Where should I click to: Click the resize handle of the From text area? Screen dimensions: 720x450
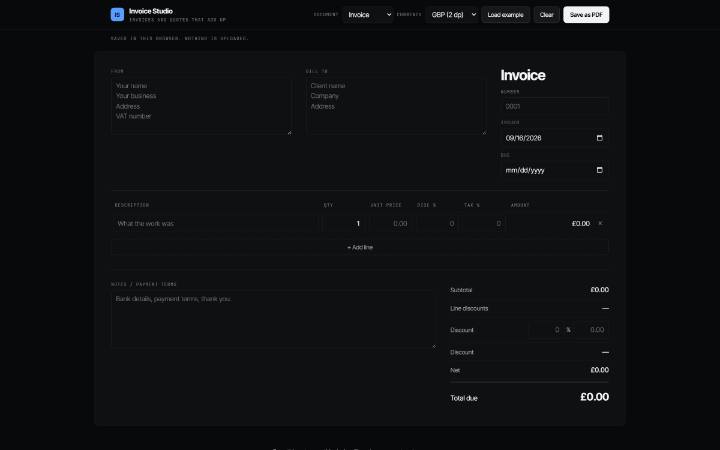click(289, 133)
